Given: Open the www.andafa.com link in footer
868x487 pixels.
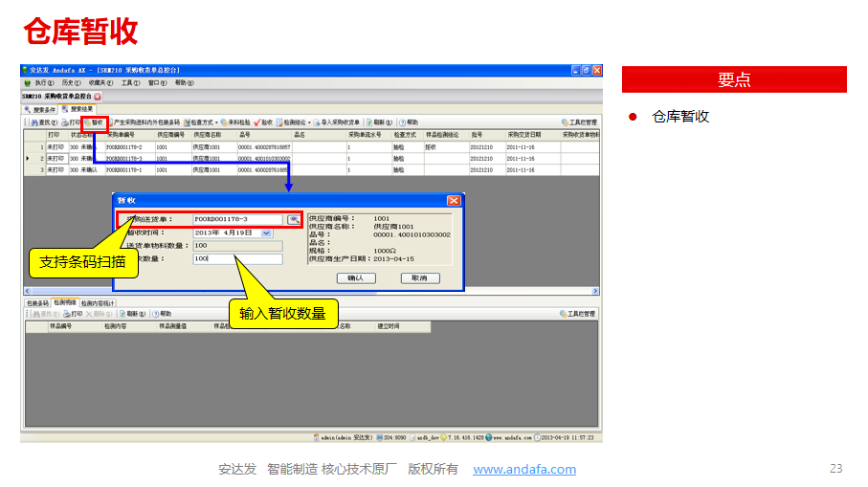Looking at the screenshot, I should coord(524,469).
